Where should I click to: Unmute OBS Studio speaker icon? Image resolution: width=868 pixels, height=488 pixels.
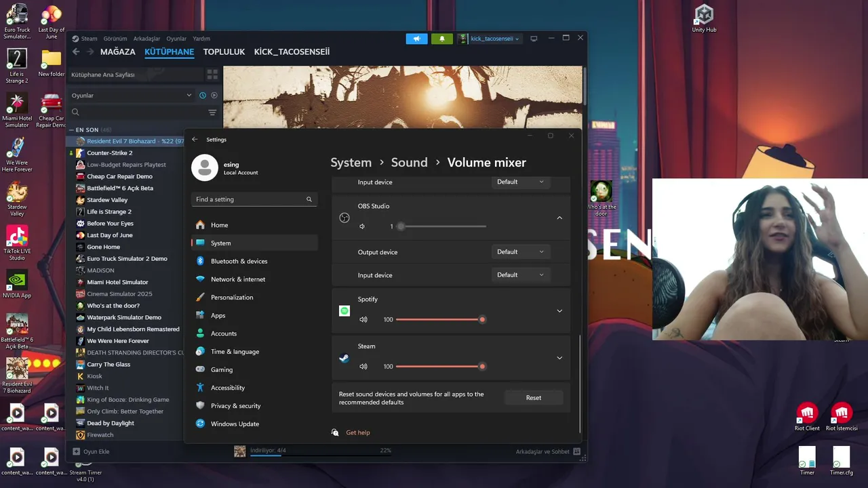click(362, 226)
